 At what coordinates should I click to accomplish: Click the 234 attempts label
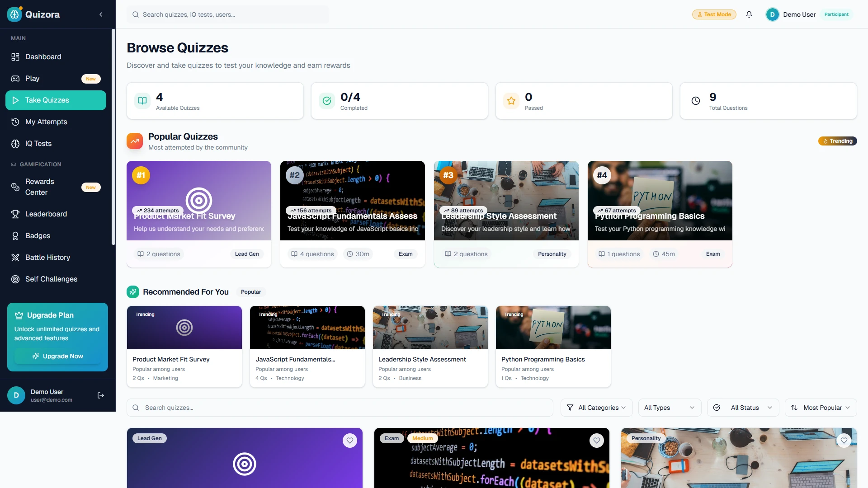158,211
